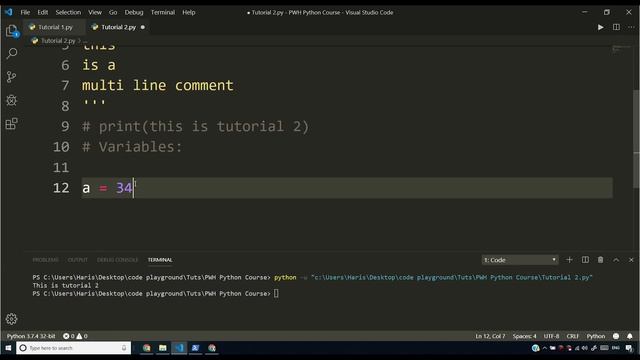Open the Selection menu
This screenshot has width=640, height=360.
[x=68, y=12]
